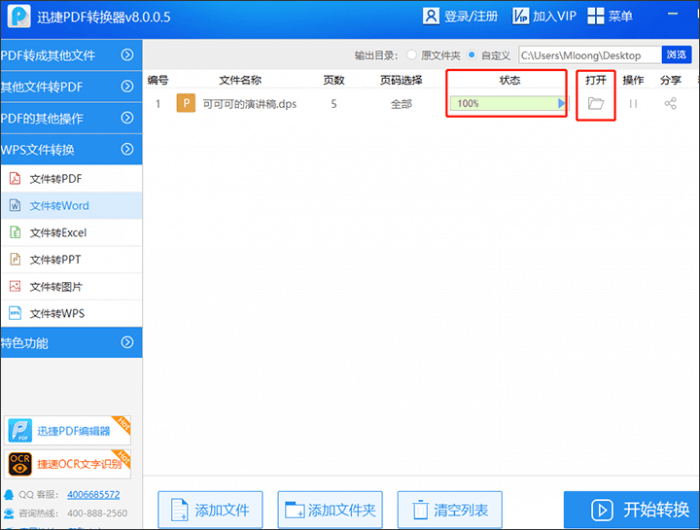This screenshot has height=530, width=700.
Task: Click the QQ 客服 bell icon
Action: coord(8,495)
